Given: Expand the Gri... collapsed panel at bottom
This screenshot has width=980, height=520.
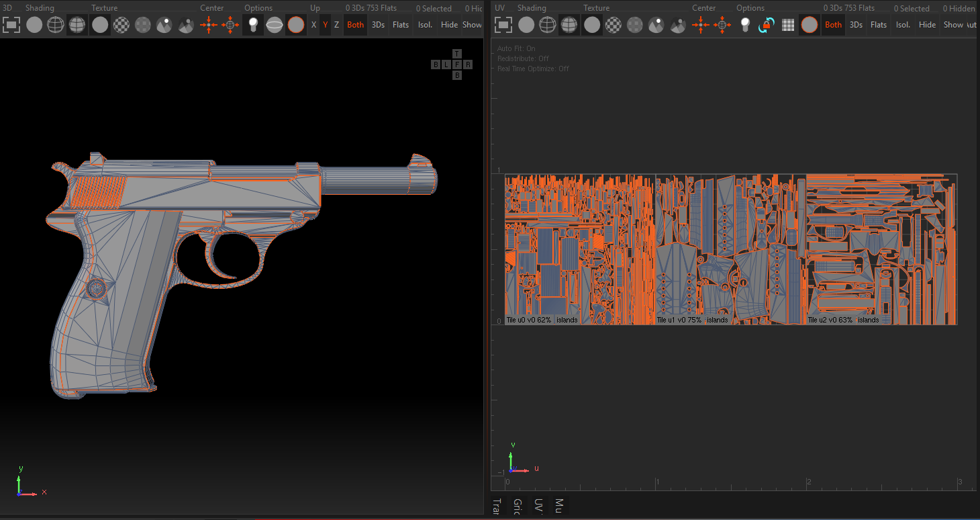Looking at the screenshot, I should [518, 506].
